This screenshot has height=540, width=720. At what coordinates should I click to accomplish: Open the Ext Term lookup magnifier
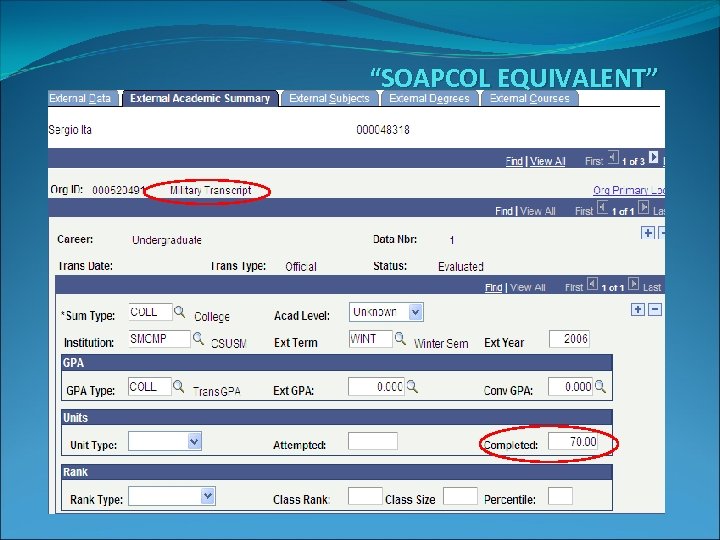(400, 339)
